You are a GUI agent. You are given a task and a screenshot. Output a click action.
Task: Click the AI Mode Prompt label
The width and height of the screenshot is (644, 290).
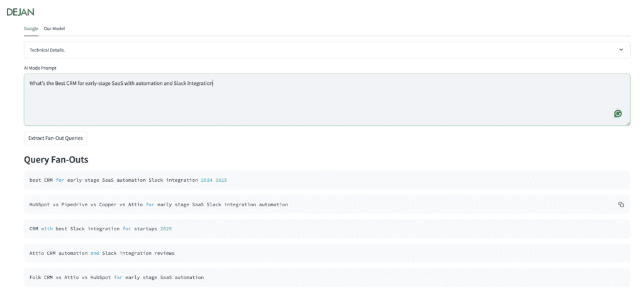click(x=40, y=68)
